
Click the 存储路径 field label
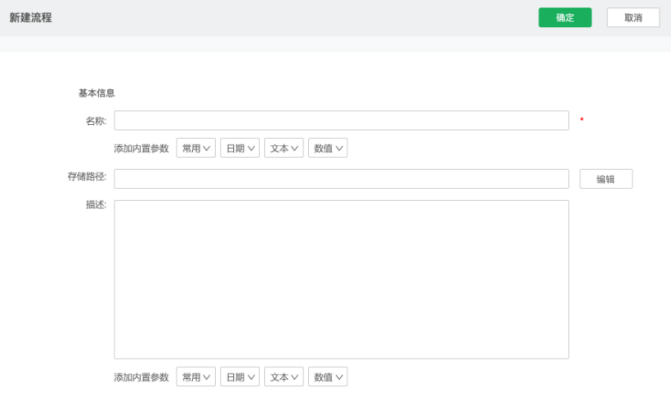(x=87, y=176)
